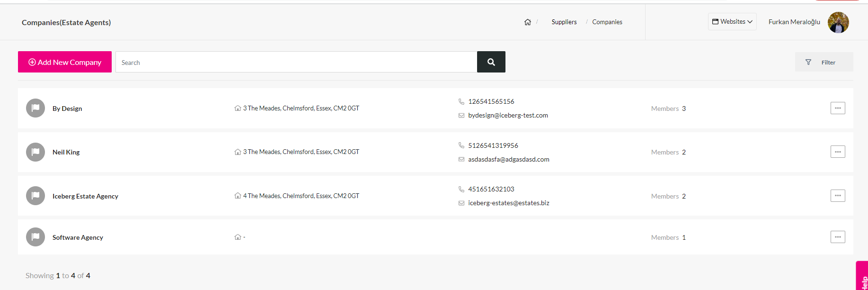868x290 pixels.
Task: Click the Iceberg Estate Agency flag avatar
Action: point(35,196)
